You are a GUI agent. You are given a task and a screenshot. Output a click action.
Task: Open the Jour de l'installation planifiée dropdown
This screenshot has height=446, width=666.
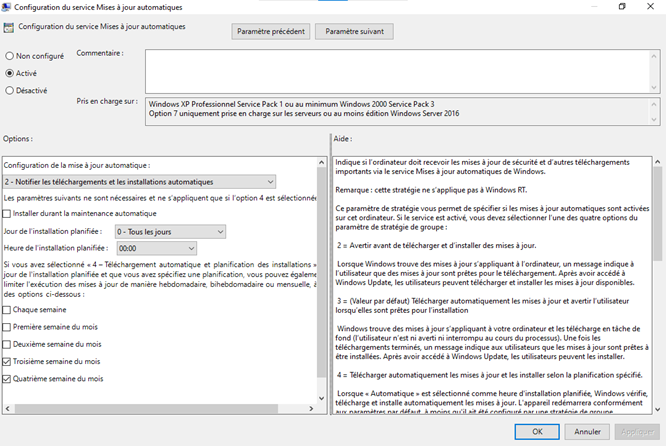(170, 231)
